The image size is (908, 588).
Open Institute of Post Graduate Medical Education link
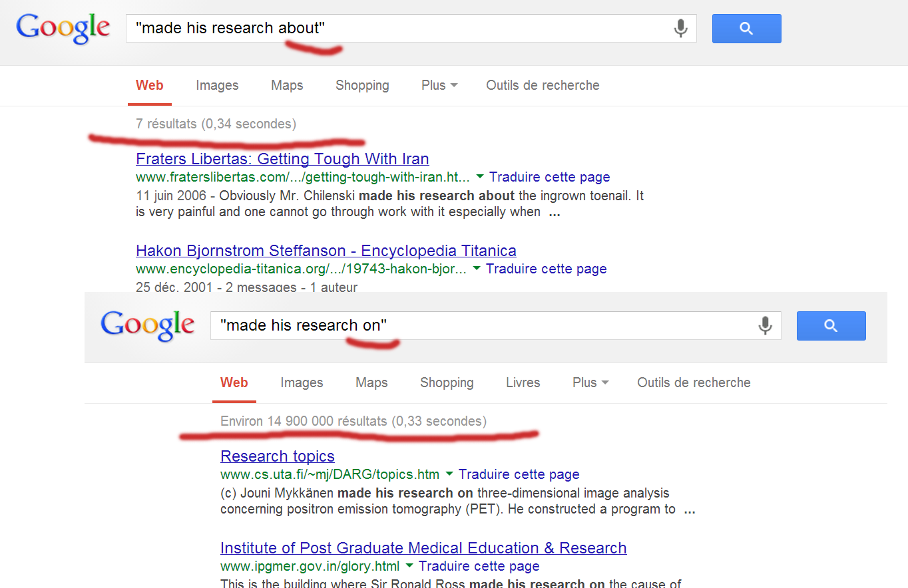(x=423, y=549)
